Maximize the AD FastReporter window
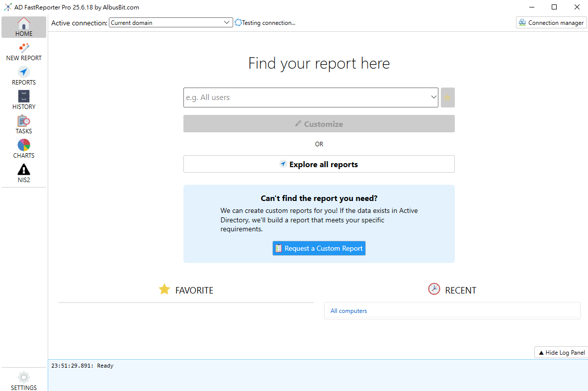588x391 pixels. pos(554,7)
